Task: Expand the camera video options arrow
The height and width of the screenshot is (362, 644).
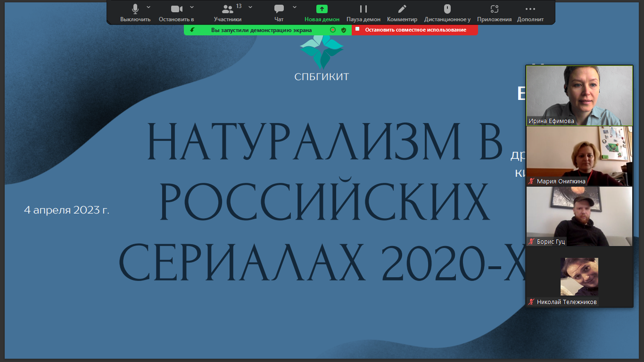Action: [x=192, y=7]
